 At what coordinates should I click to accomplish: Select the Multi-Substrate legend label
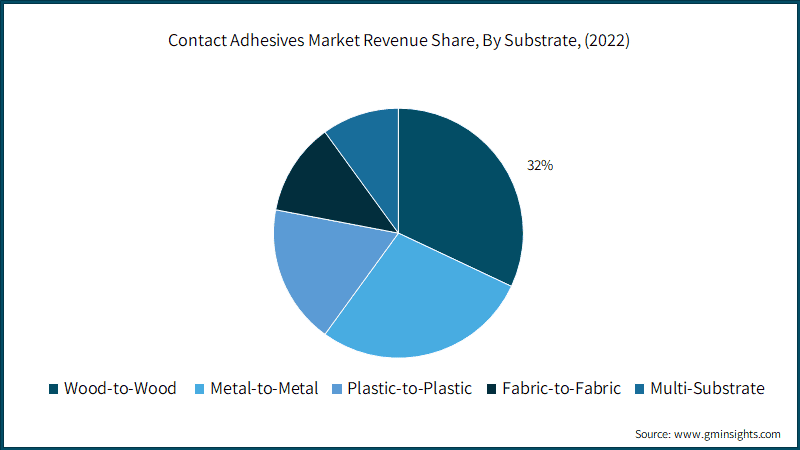(708, 389)
